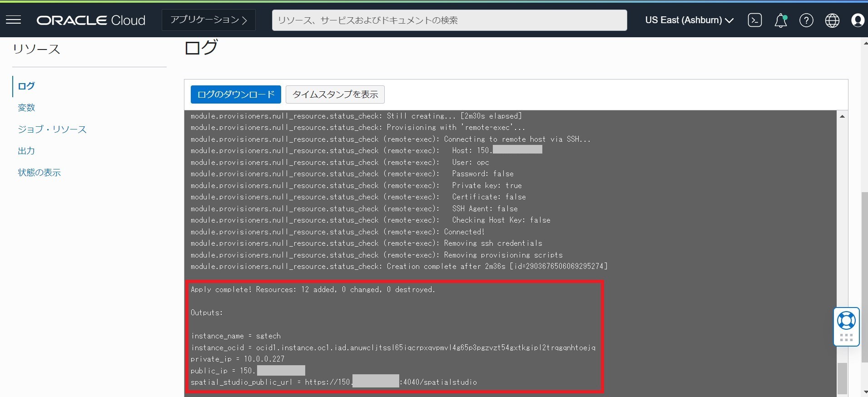Click the ログのダウンロード button

236,94
